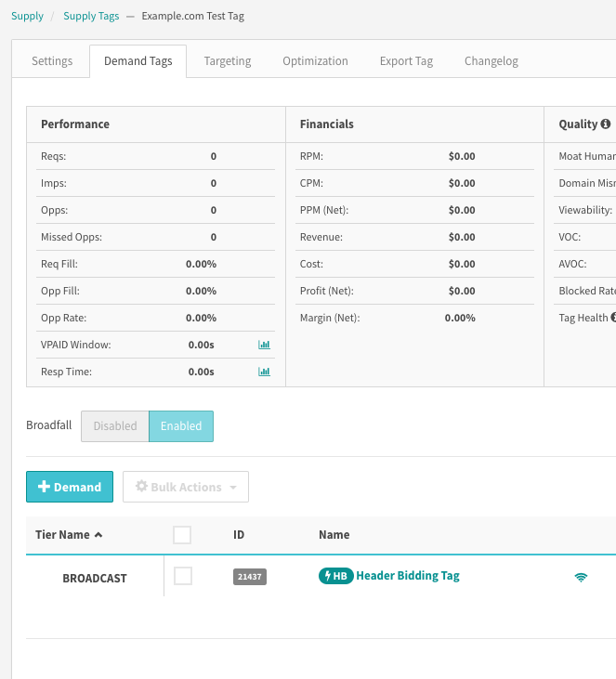
Task: Follow the Supply breadcrumb link
Action: 27,16
